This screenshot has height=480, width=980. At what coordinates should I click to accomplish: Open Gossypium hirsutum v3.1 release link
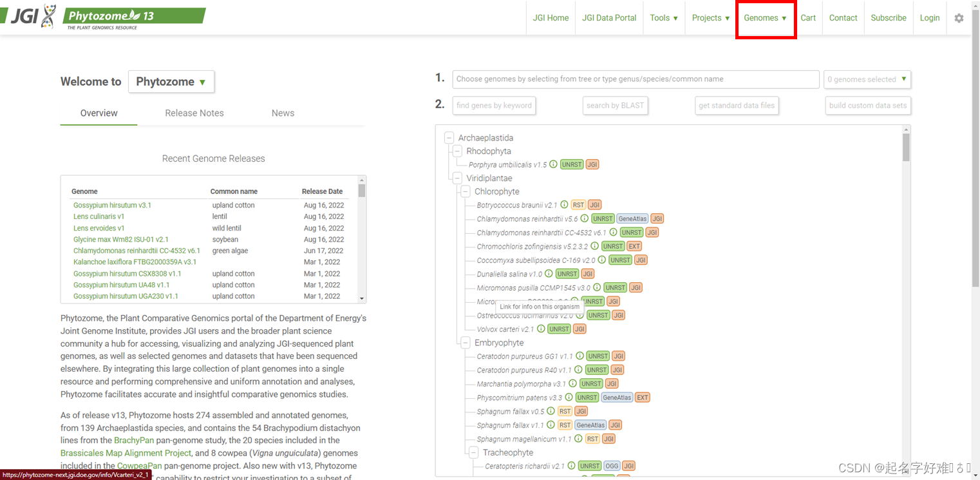112,205
